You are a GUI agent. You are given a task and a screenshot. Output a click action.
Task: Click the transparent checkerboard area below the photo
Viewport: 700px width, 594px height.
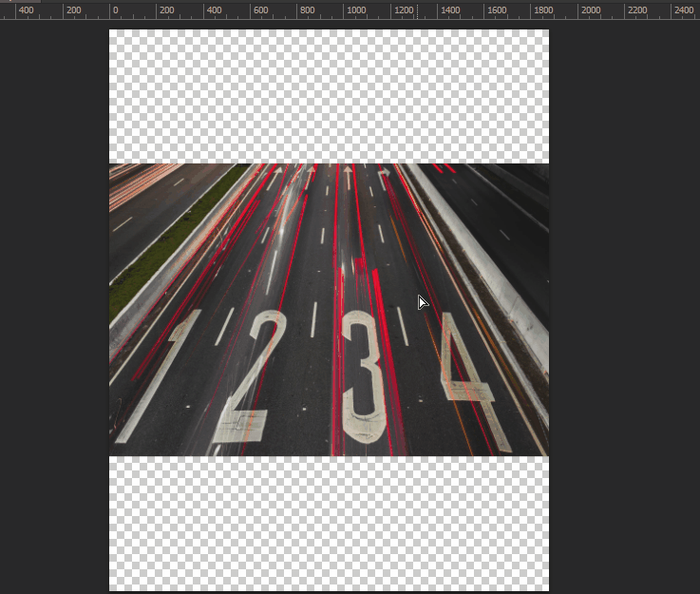(329, 525)
